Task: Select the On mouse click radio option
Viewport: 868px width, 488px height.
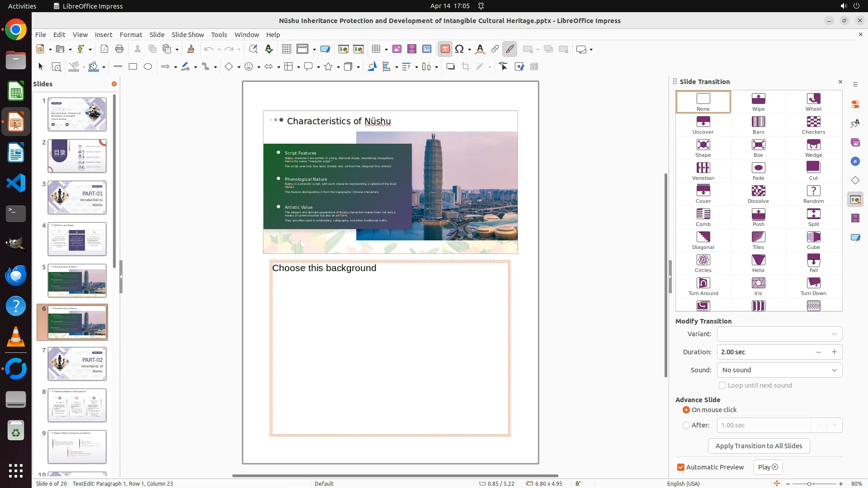Action: [x=686, y=410]
